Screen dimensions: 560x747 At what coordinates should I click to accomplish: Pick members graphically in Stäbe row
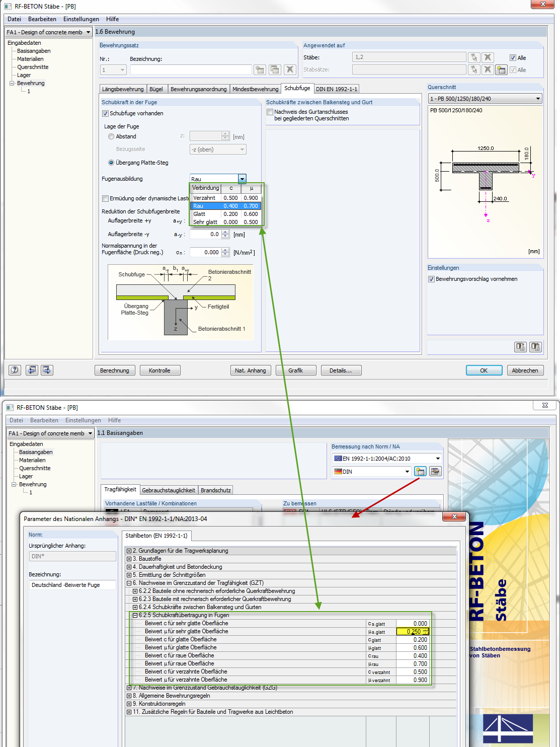(474, 57)
